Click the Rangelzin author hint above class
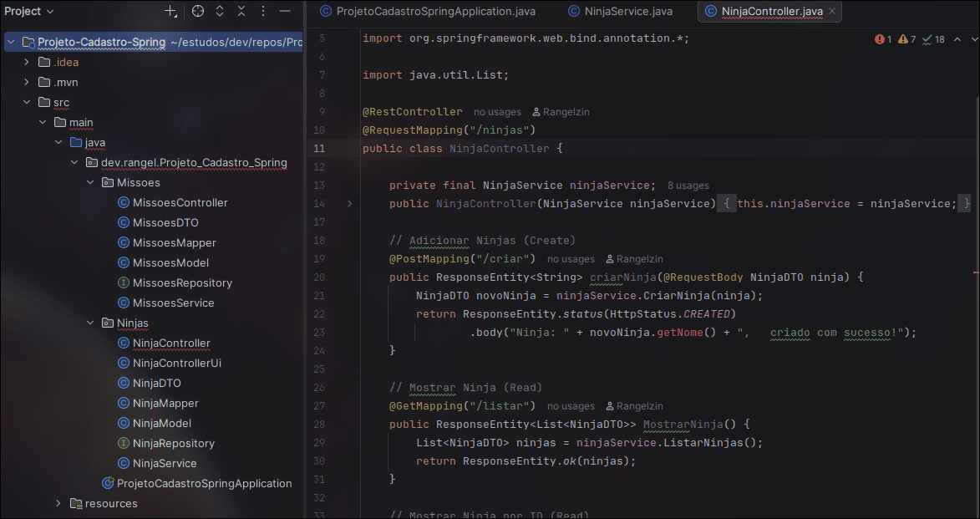 561,112
